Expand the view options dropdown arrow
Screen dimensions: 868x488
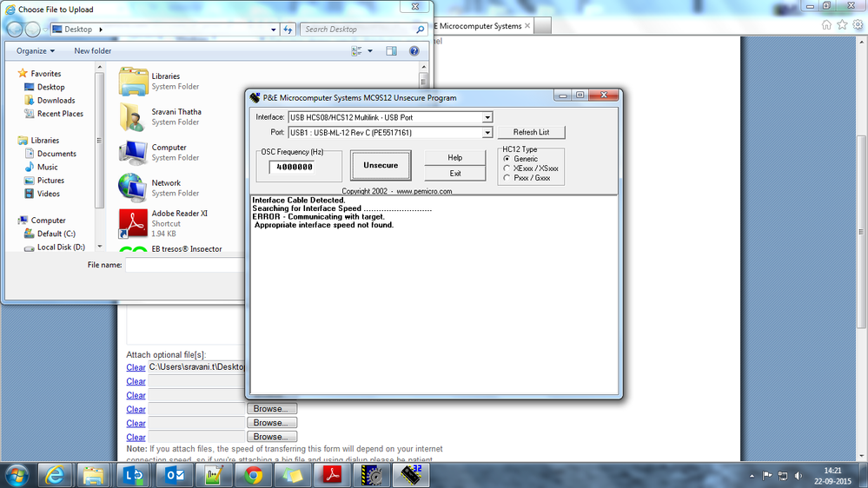[x=370, y=51]
